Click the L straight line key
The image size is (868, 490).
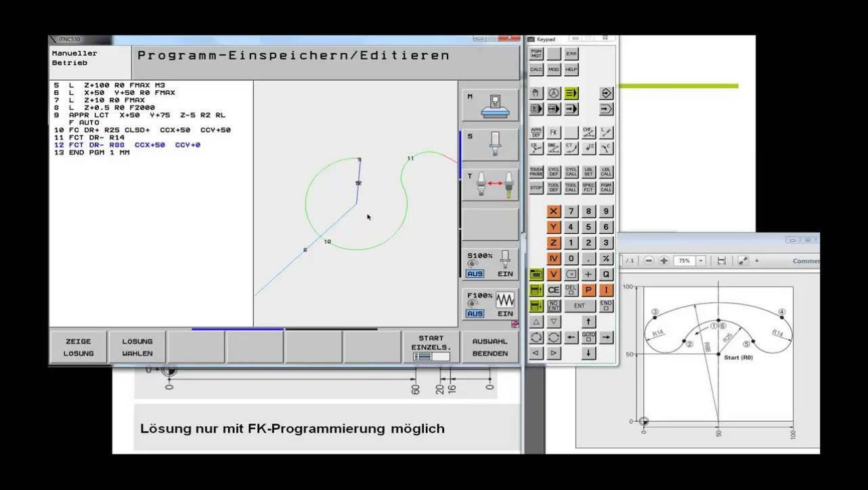click(x=606, y=133)
